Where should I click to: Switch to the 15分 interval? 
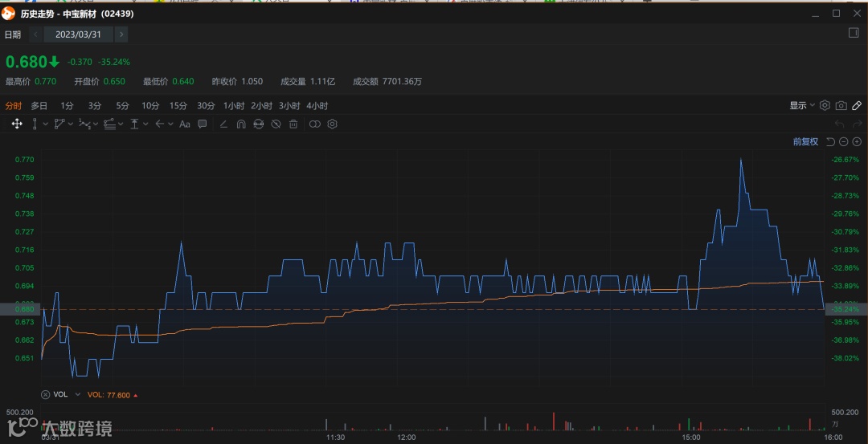[178, 106]
